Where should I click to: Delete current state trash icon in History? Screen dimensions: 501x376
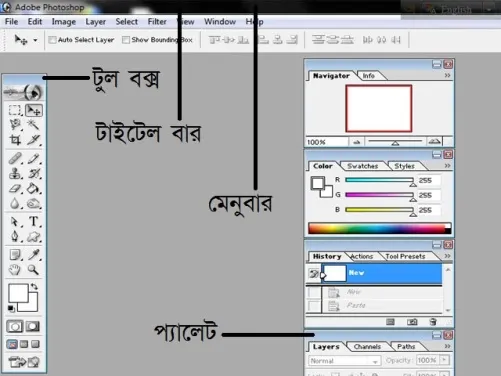433,322
